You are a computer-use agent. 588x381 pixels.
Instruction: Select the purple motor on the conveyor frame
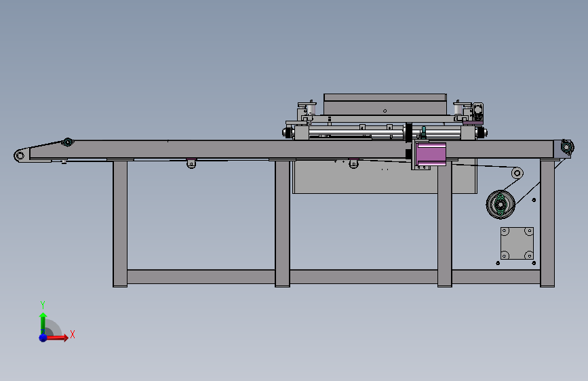(431, 154)
